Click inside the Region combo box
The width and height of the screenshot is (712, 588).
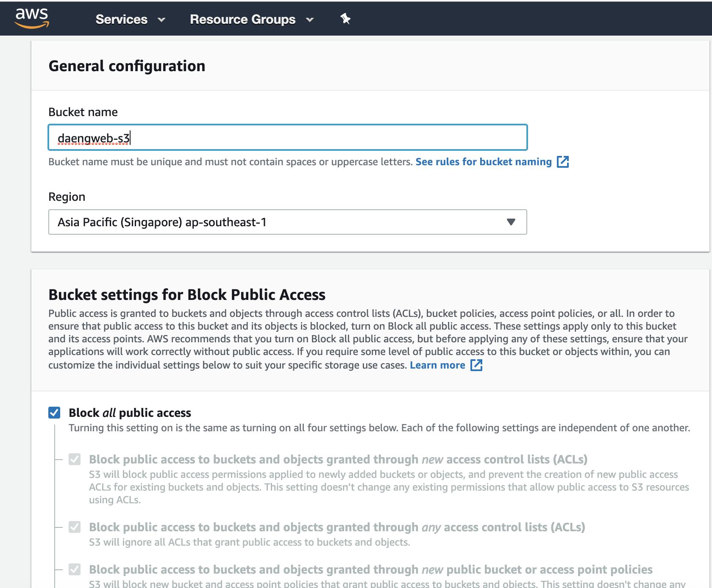(254, 222)
